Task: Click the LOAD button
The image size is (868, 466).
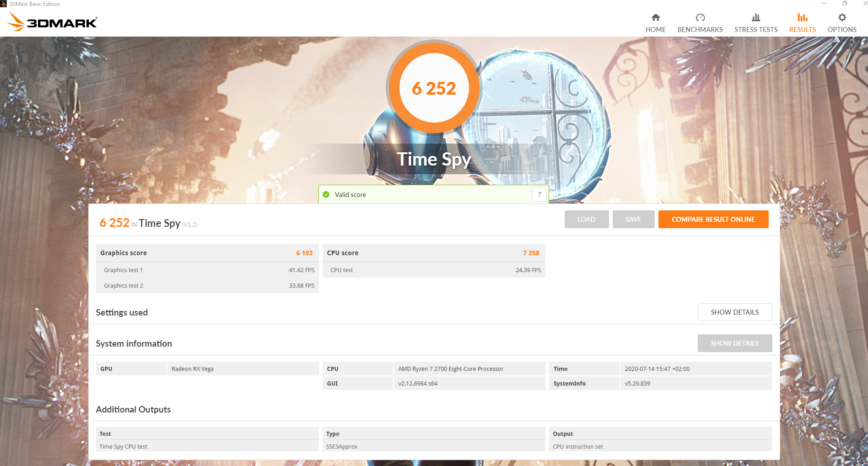Action: pos(586,220)
